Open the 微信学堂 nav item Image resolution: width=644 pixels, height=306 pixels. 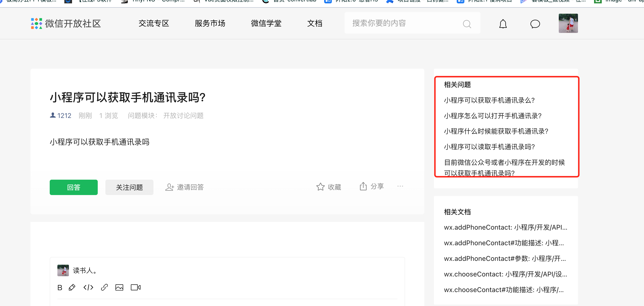pyautogui.click(x=266, y=23)
